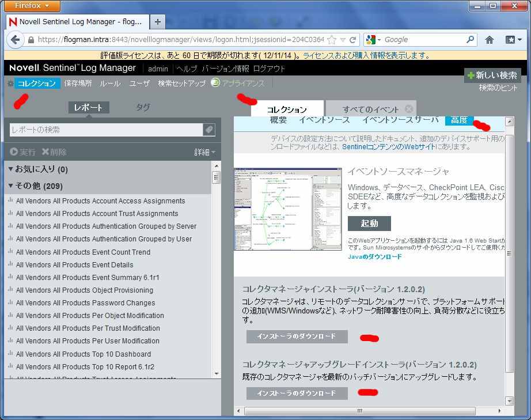
Task: Switch to the レポート tab
Action: [88, 107]
